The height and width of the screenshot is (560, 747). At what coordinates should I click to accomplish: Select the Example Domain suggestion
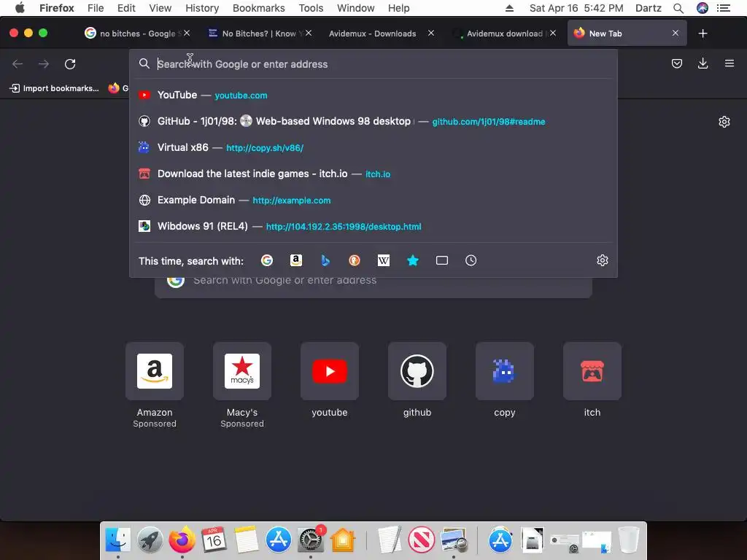click(373, 200)
